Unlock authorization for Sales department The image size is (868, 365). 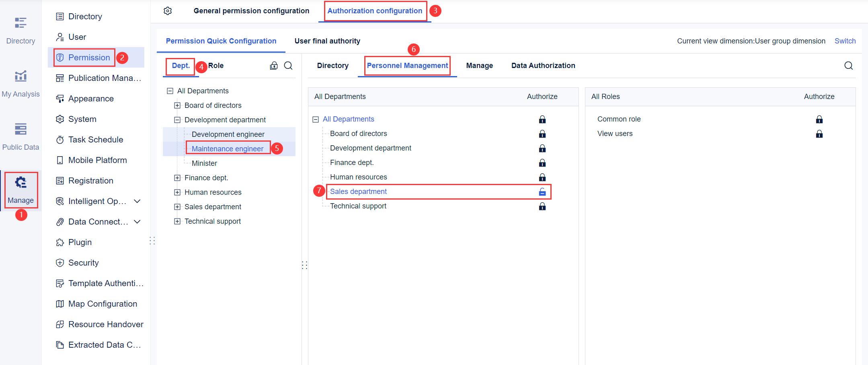click(x=542, y=192)
